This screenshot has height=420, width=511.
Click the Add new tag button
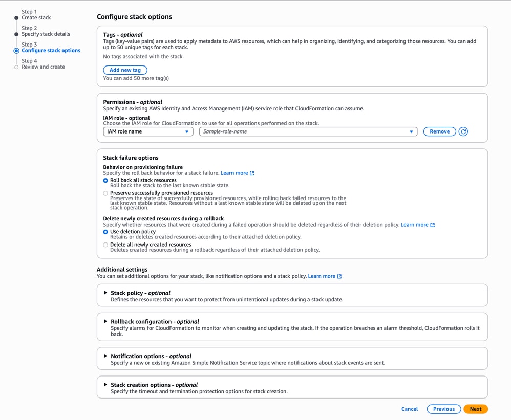coord(125,70)
